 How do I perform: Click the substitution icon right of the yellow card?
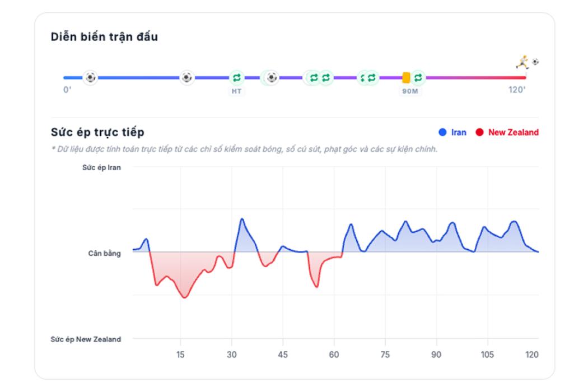[x=418, y=78]
